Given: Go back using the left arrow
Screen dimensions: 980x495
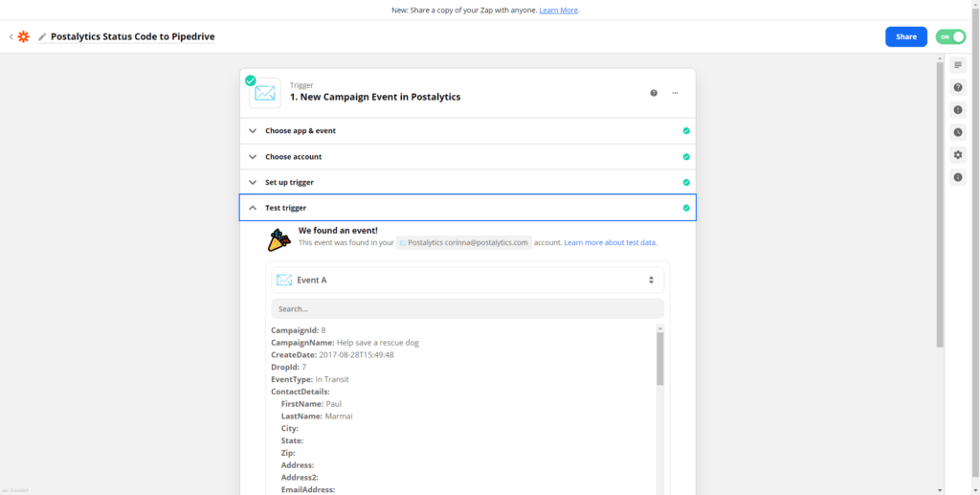Looking at the screenshot, I should tap(11, 37).
